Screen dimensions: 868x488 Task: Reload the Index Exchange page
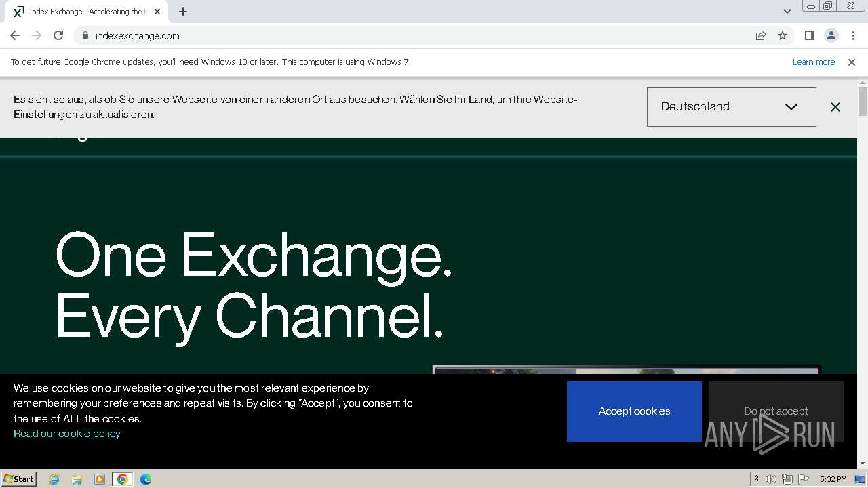tap(58, 35)
